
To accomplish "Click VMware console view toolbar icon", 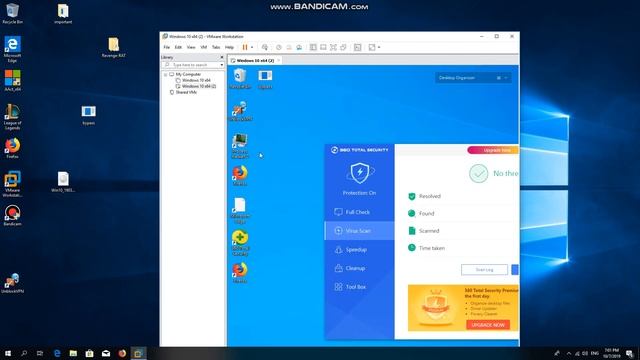I will (358, 47).
